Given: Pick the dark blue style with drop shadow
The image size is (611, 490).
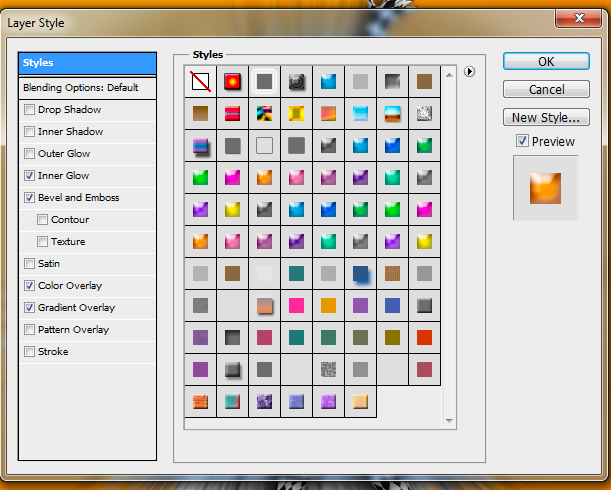Looking at the screenshot, I should pyautogui.click(x=361, y=273).
